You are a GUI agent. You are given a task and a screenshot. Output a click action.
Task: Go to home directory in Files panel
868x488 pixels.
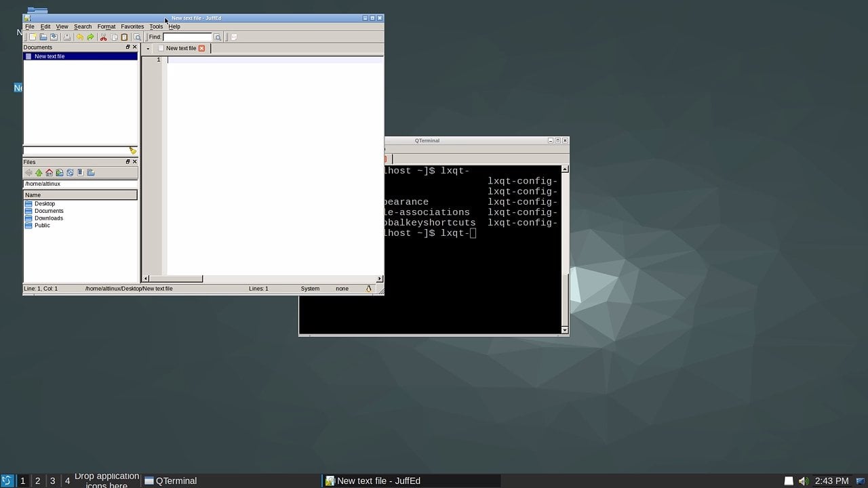49,173
